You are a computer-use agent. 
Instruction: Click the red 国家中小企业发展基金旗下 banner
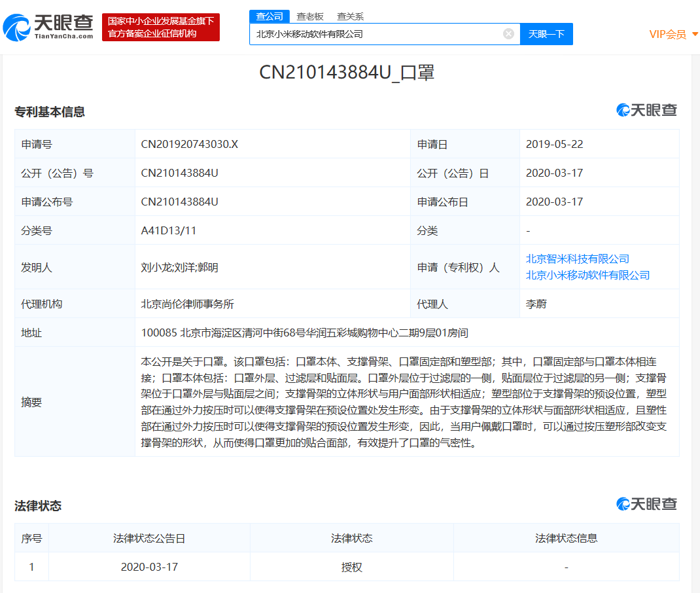pyautogui.click(x=161, y=27)
